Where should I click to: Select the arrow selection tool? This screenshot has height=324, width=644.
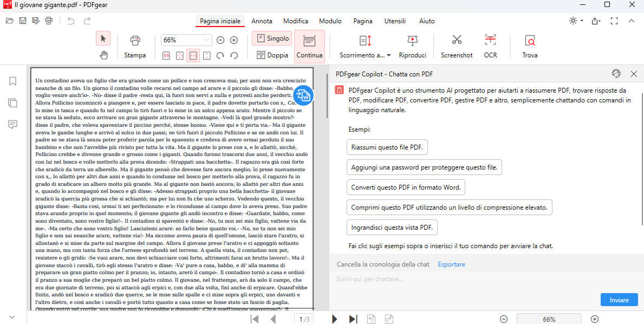(x=103, y=38)
